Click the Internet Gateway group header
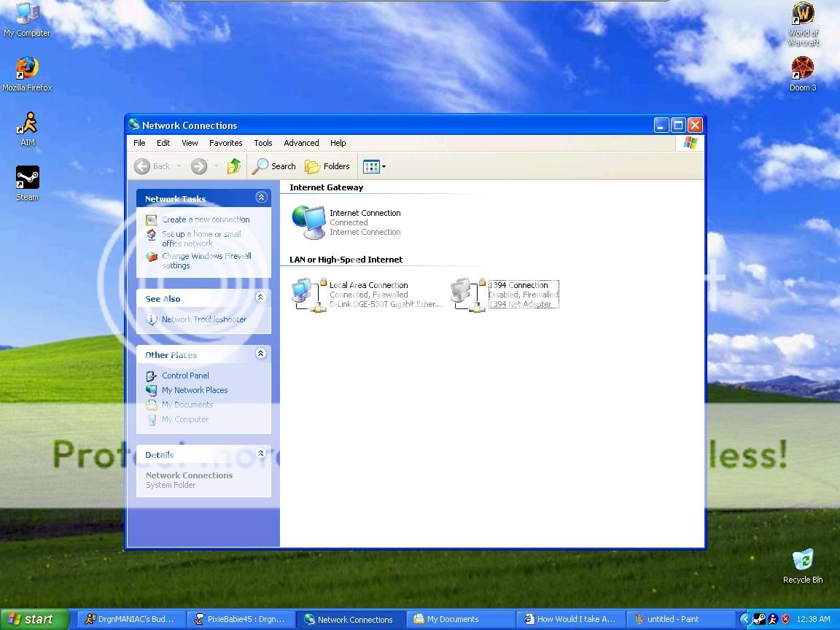The width and height of the screenshot is (840, 630). pos(326,187)
